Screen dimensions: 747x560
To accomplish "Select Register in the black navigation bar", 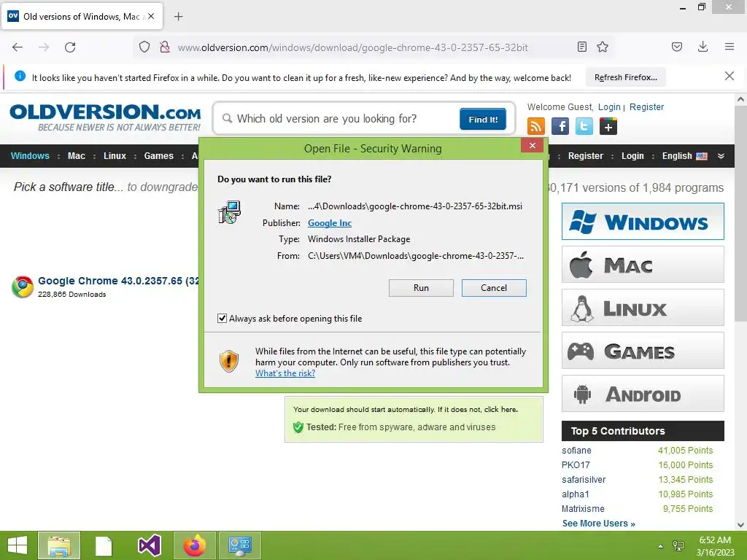I will (586, 156).
